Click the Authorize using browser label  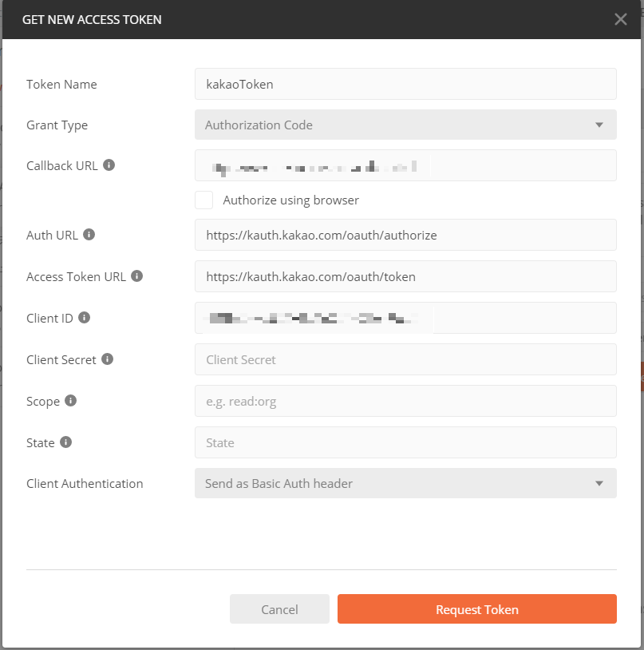pos(290,200)
